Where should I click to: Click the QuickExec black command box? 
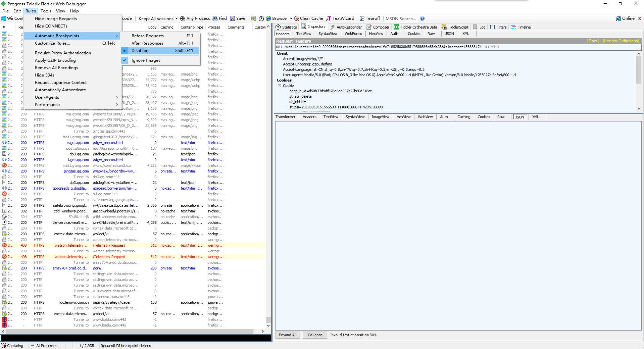(x=136, y=338)
